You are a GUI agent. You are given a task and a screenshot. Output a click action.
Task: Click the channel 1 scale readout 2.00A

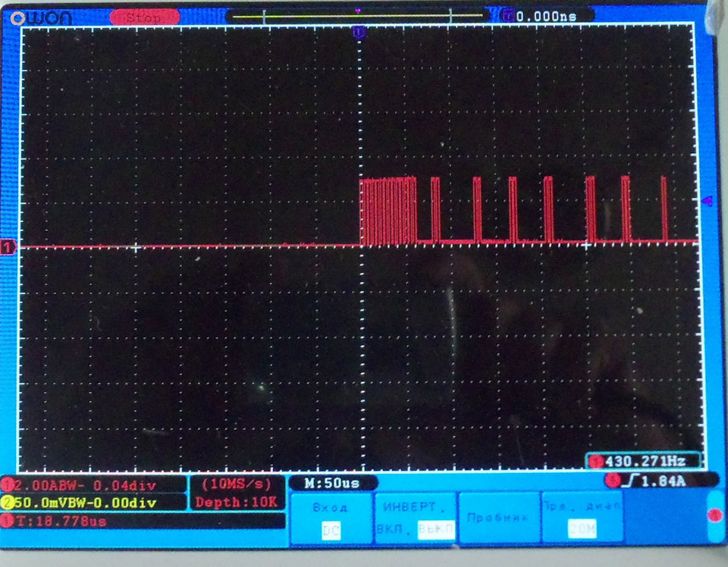(94, 485)
